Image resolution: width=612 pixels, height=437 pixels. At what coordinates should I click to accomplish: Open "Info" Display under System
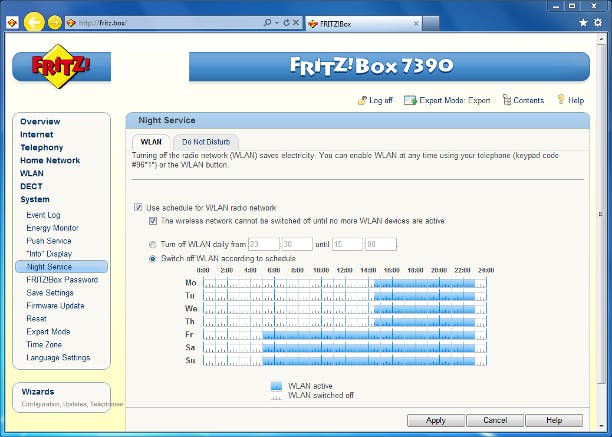tap(49, 254)
